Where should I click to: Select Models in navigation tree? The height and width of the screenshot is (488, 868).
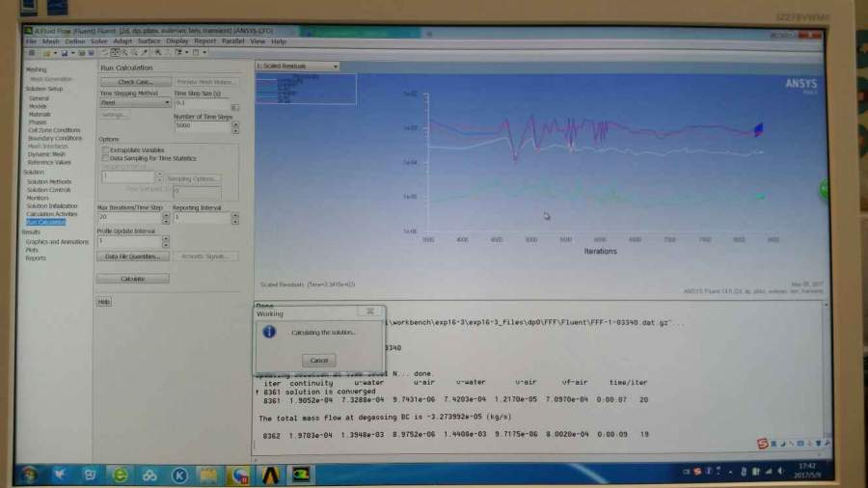point(38,106)
